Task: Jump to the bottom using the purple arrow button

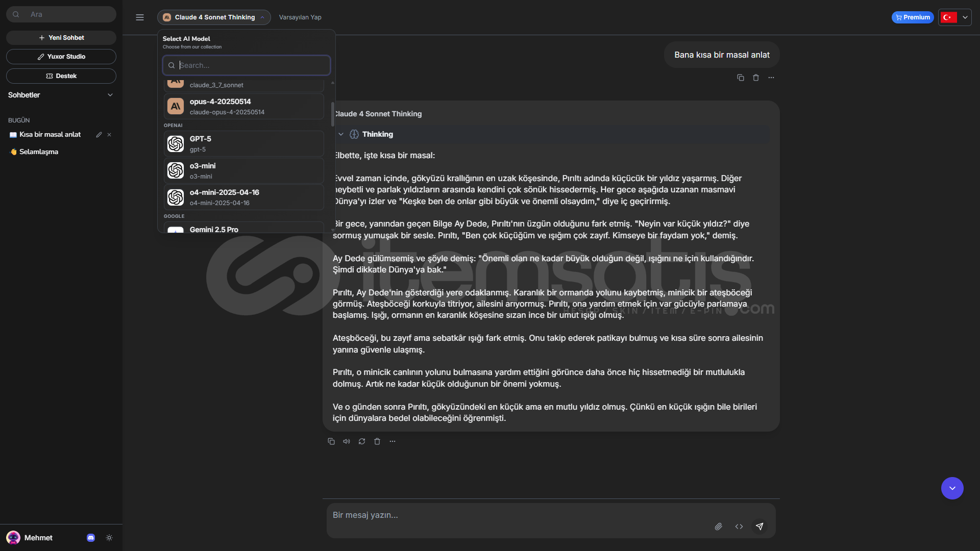Action: [952, 488]
